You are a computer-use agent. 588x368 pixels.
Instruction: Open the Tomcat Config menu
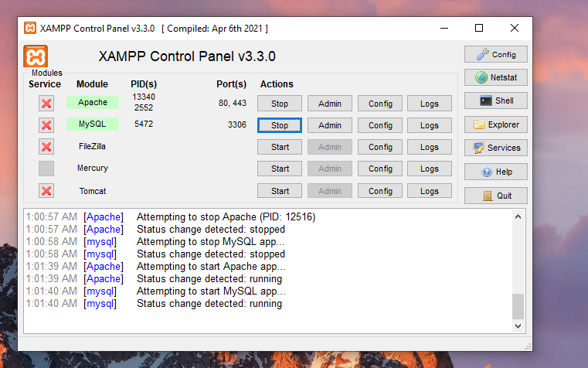click(x=380, y=191)
